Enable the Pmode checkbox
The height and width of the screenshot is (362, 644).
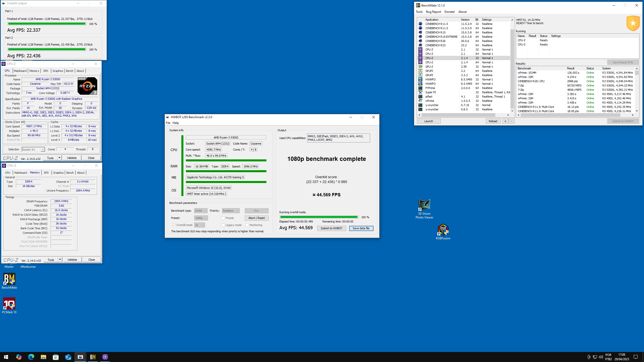tap(223, 218)
